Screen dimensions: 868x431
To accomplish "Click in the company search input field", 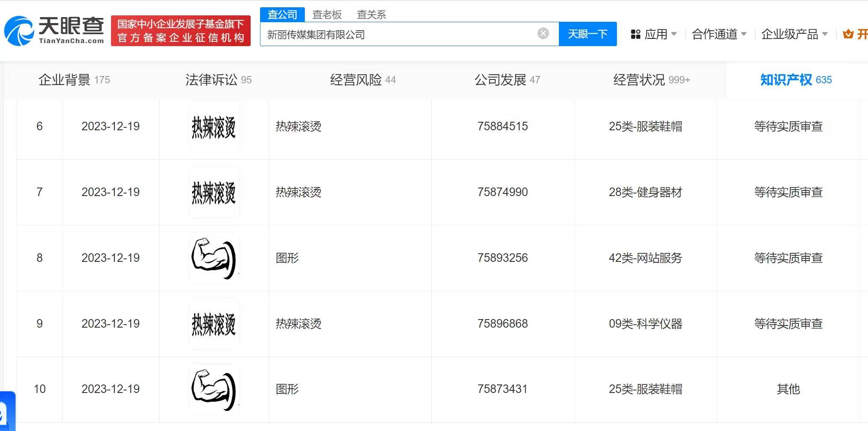I will click(397, 34).
